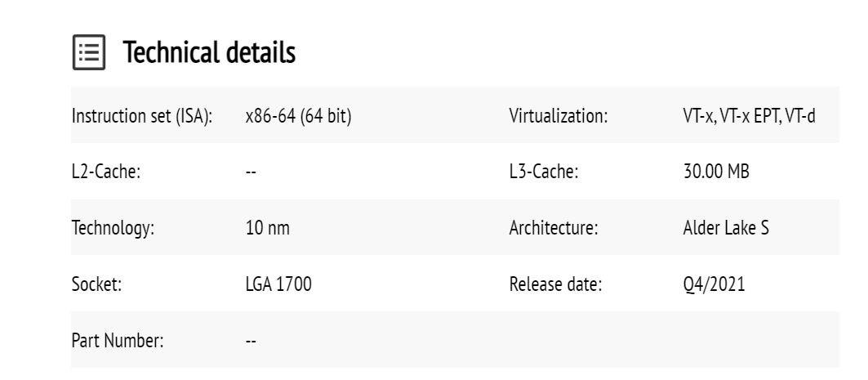Click the dashes value beside Part Number
The height and width of the screenshot is (380, 868).
251,342
